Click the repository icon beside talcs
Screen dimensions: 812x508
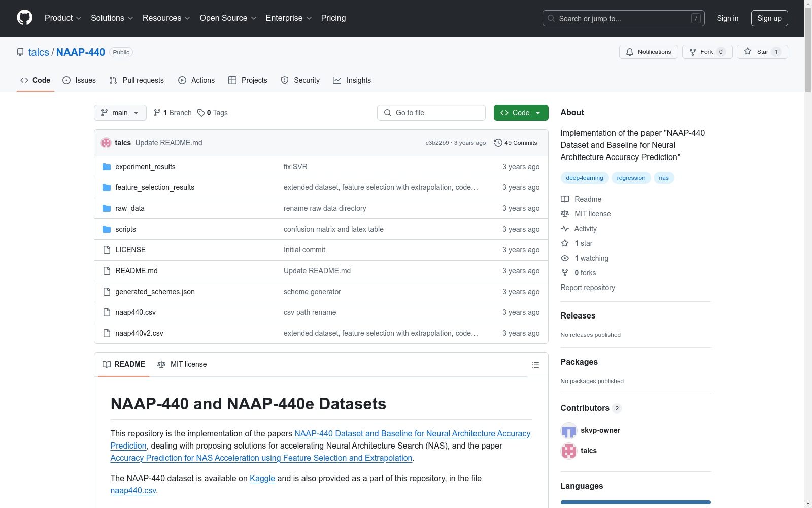tap(20, 52)
